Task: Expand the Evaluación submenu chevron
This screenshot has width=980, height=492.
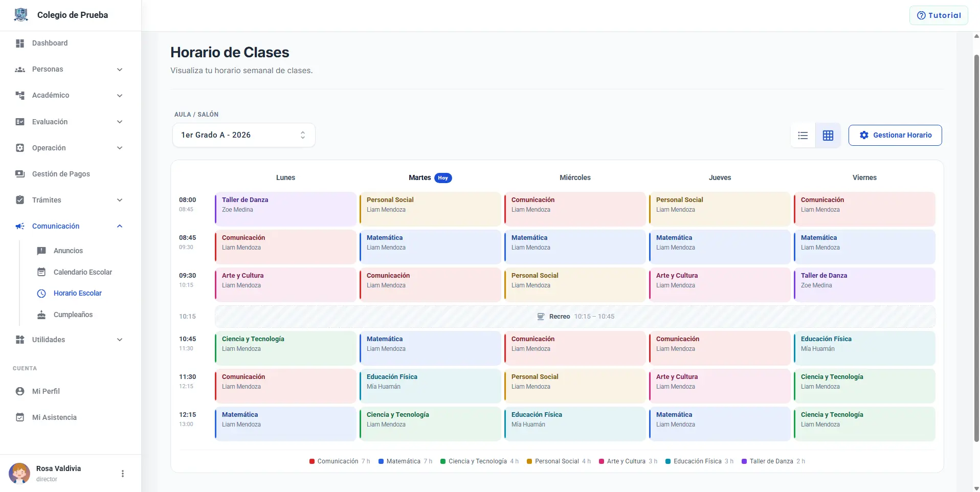Action: (x=120, y=122)
